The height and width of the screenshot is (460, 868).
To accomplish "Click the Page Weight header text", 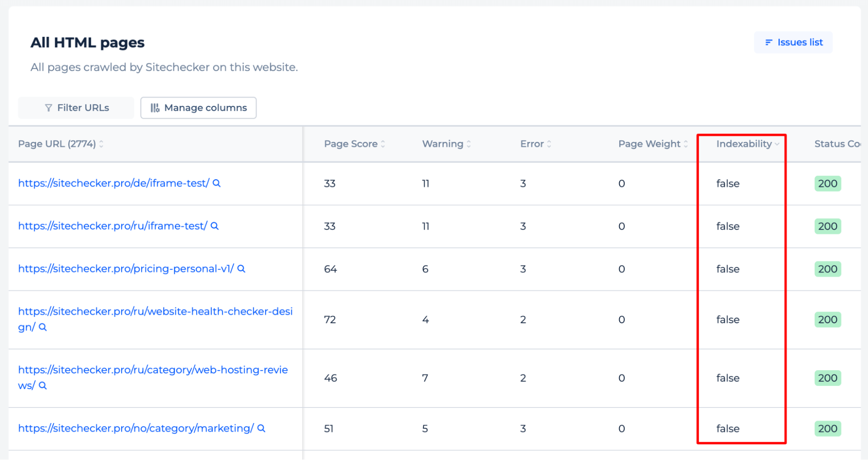I will (x=649, y=144).
